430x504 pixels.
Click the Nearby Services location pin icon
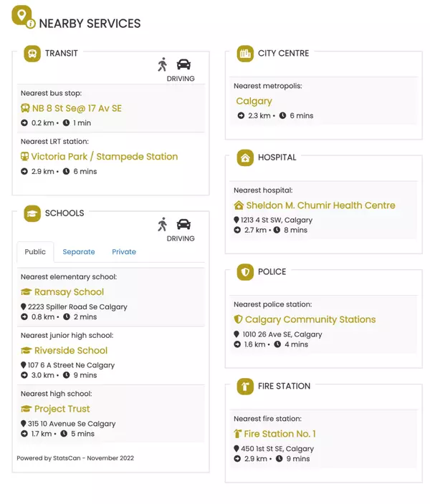point(22,16)
